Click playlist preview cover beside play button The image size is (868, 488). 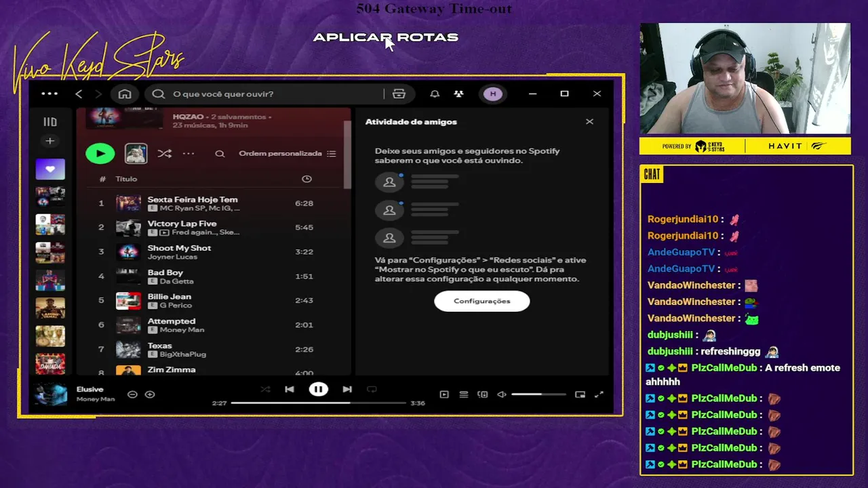(x=136, y=153)
